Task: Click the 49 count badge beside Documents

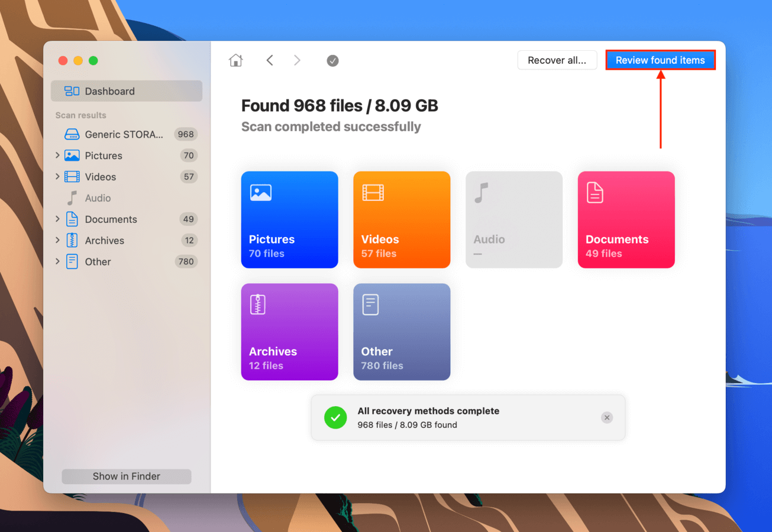Action: pyautogui.click(x=189, y=219)
